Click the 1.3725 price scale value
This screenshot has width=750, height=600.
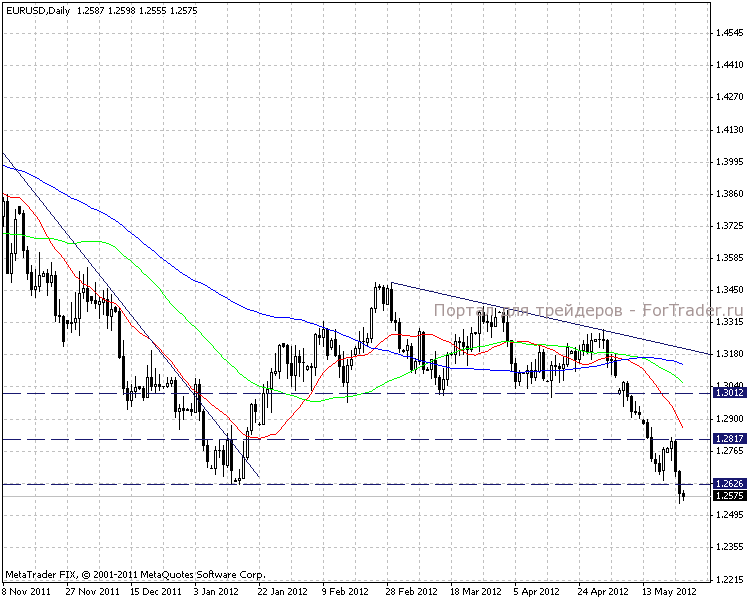tap(730, 226)
